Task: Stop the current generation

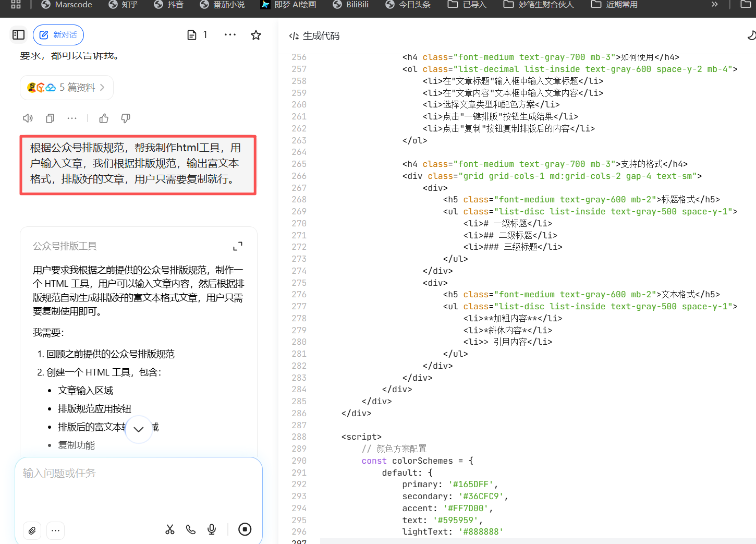Action: coord(245,529)
